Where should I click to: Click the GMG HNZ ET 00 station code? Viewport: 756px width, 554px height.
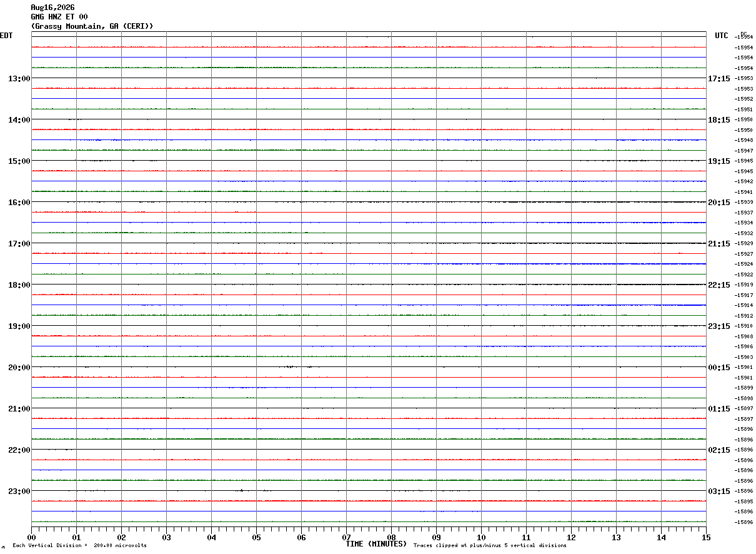pyautogui.click(x=59, y=17)
